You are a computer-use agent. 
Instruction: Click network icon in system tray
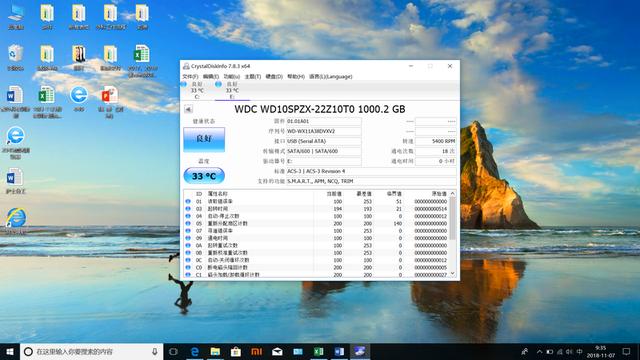coord(560,351)
